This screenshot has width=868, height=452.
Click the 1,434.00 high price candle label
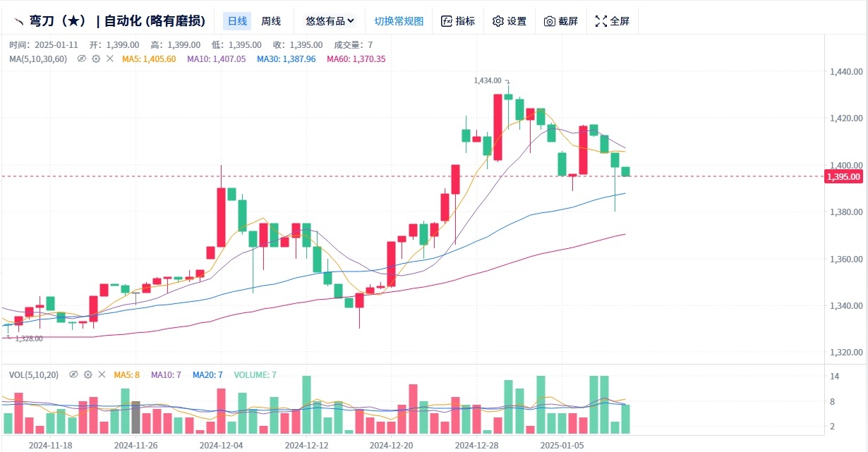click(x=487, y=80)
